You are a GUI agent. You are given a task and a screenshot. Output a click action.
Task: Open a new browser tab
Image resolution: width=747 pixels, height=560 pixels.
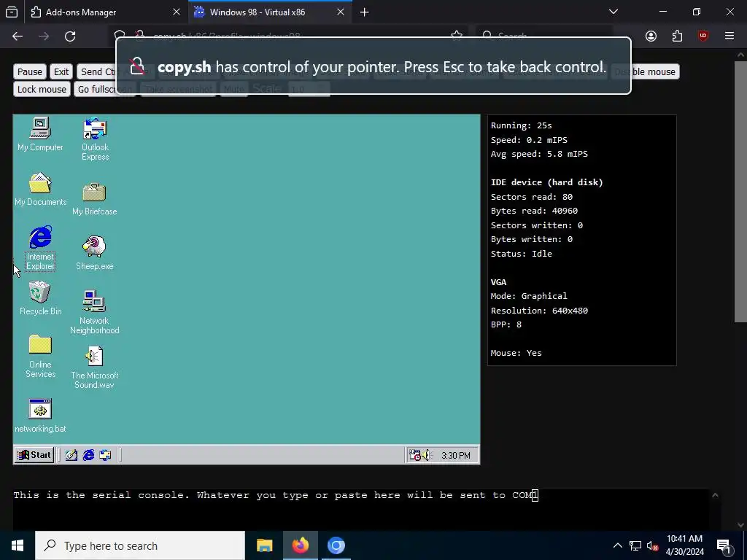[x=365, y=12]
